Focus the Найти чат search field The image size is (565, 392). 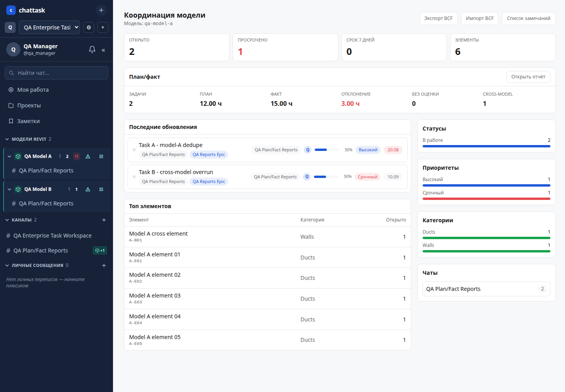(x=56, y=73)
